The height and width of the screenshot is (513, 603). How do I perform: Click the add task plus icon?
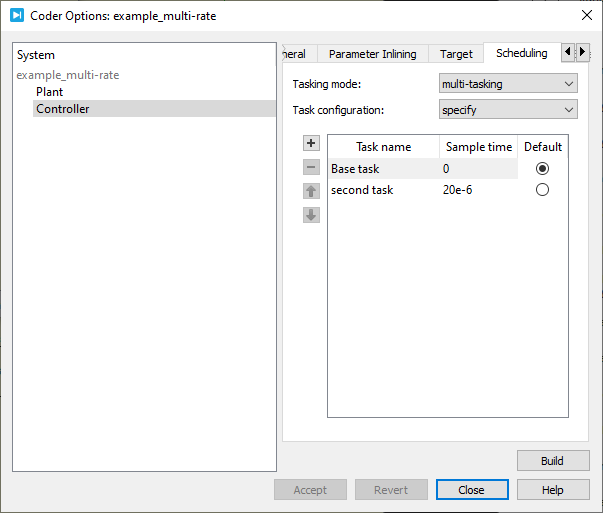point(311,144)
